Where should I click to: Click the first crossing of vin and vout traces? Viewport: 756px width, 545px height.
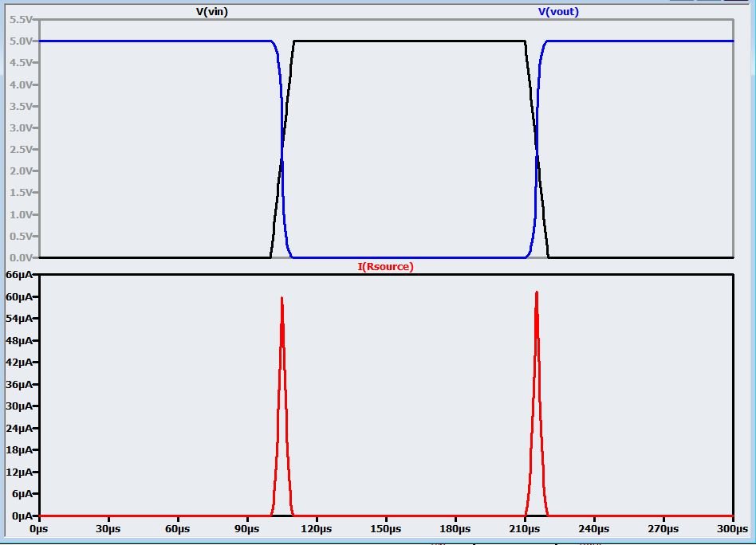coord(282,156)
